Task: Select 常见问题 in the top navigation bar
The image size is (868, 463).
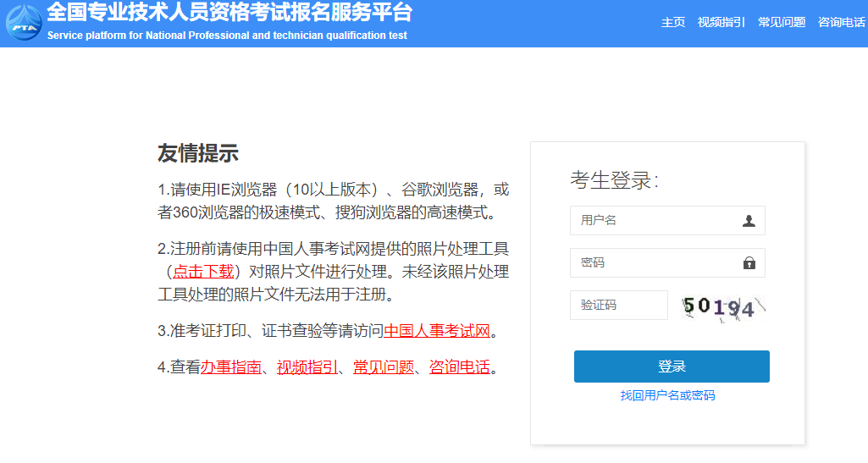Action: coord(782,23)
